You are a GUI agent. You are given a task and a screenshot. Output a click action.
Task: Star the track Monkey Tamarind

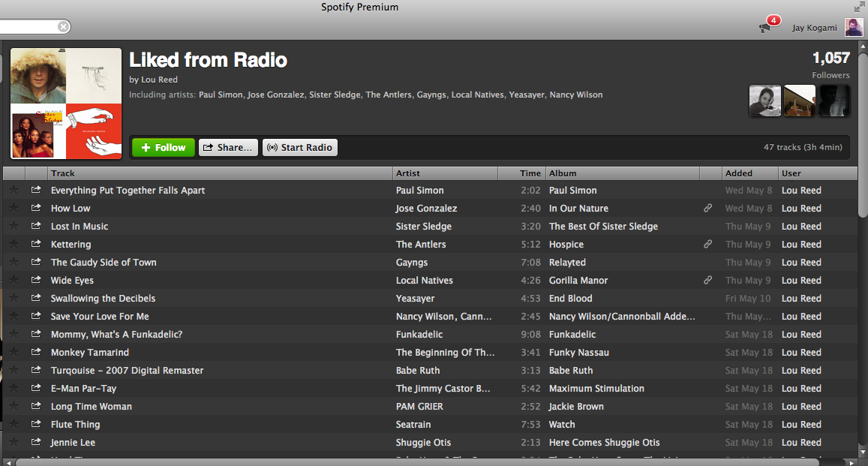point(14,352)
